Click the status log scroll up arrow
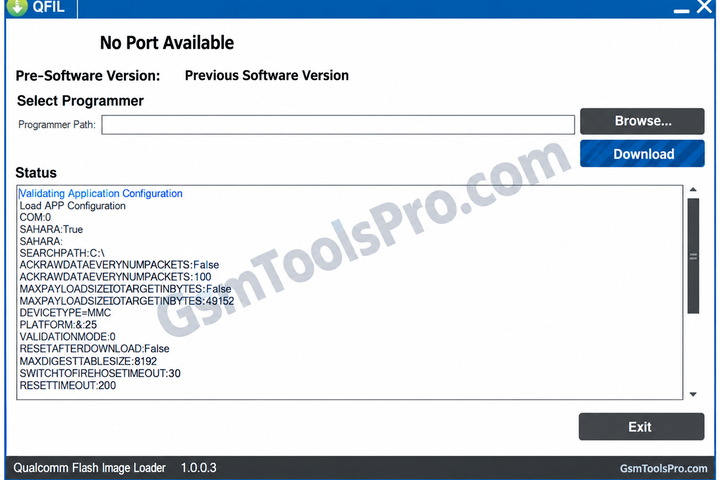The height and width of the screenshot is (480, 720). pos(693,189)
